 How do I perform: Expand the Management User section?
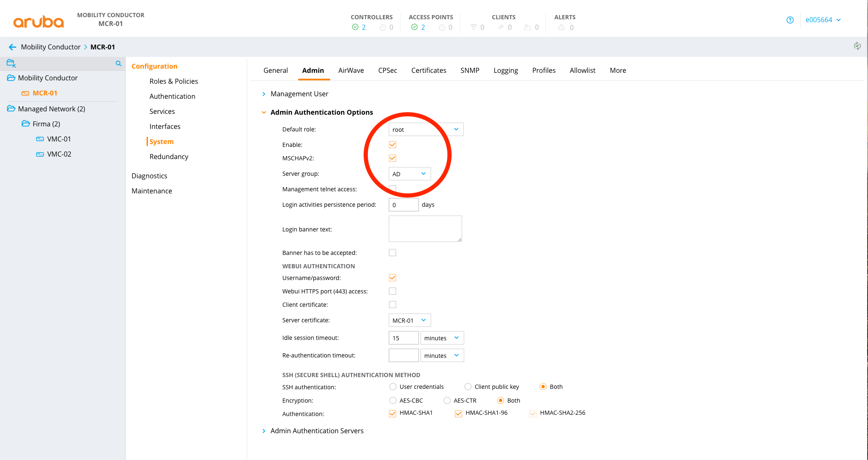click(x=299, y=94)
